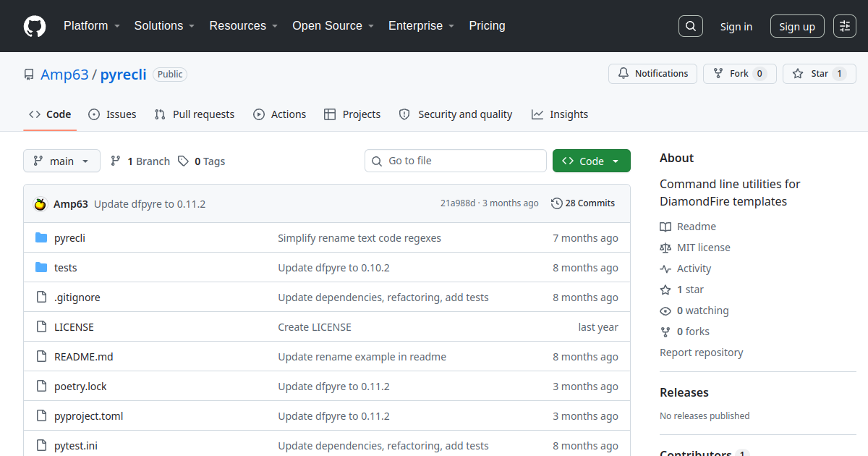The image size is (868, 456).
Task: Click the tests folder icon
Action: pos(41,268)
